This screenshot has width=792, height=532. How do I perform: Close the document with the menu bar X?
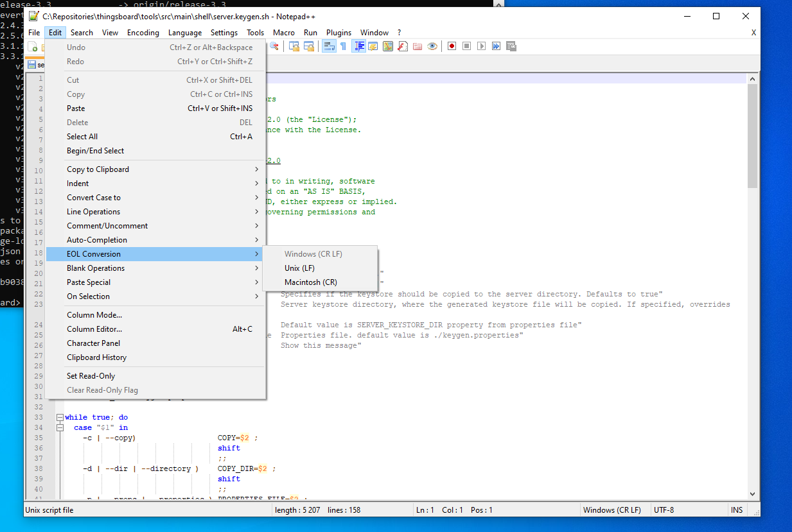[x=753, y=33]
